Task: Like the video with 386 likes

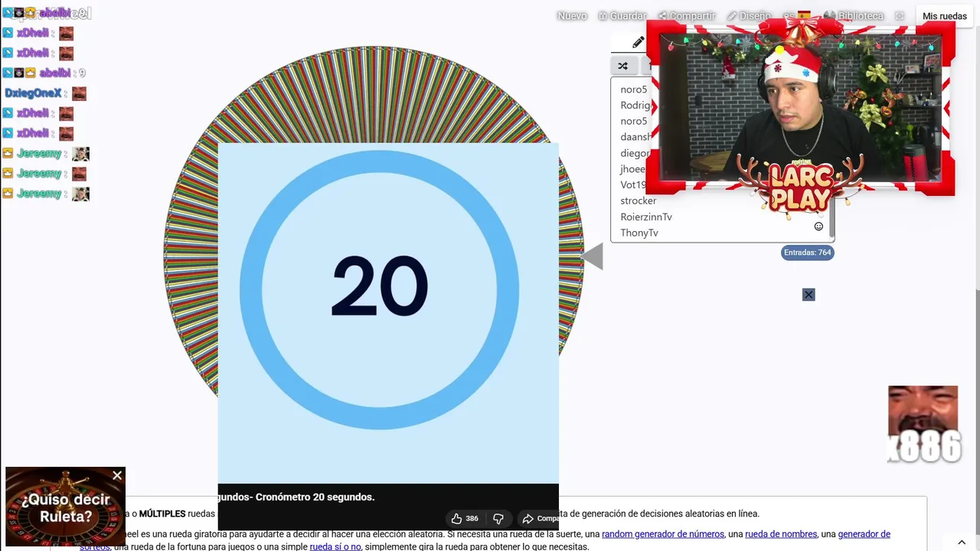Action: [465, 518]
